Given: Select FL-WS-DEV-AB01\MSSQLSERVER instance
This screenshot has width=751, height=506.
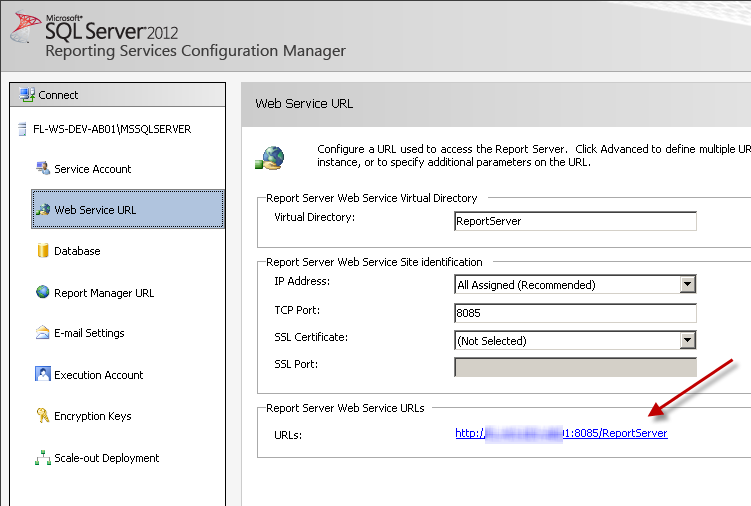Looking at the screenshot, I should pyautogui.click(x=112, y=129).
